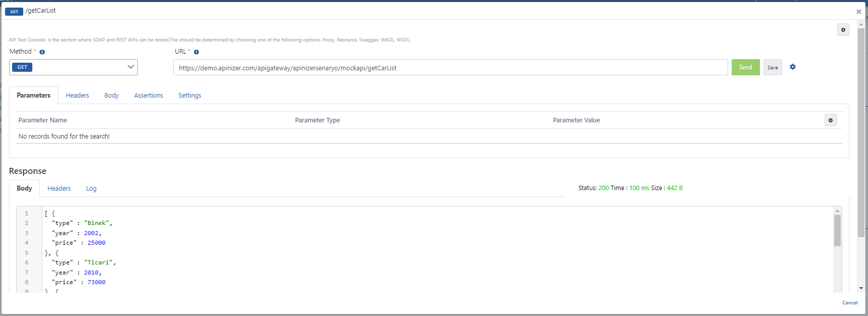Click year value 2002 in response

(x=91, y=233)
